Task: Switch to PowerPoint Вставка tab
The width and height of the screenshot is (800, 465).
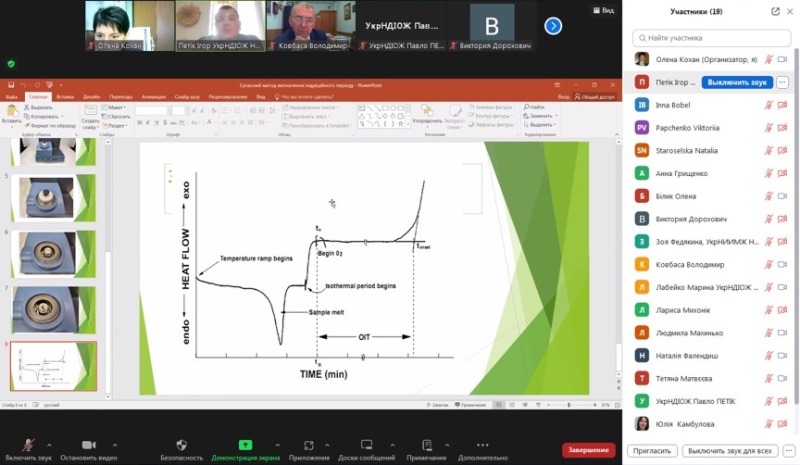Action: click(65, 96)
